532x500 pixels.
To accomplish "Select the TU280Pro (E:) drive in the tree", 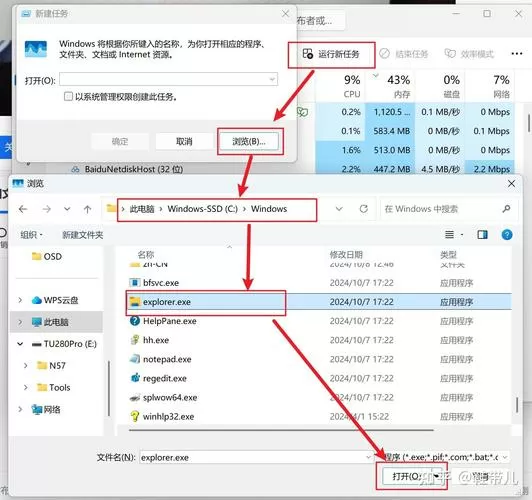I will pos(64,344).
